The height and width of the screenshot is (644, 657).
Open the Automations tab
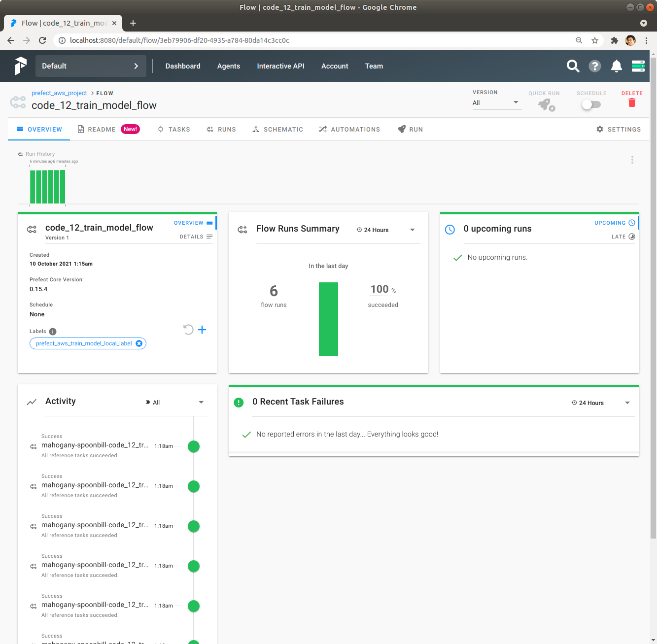pos(349,129)
